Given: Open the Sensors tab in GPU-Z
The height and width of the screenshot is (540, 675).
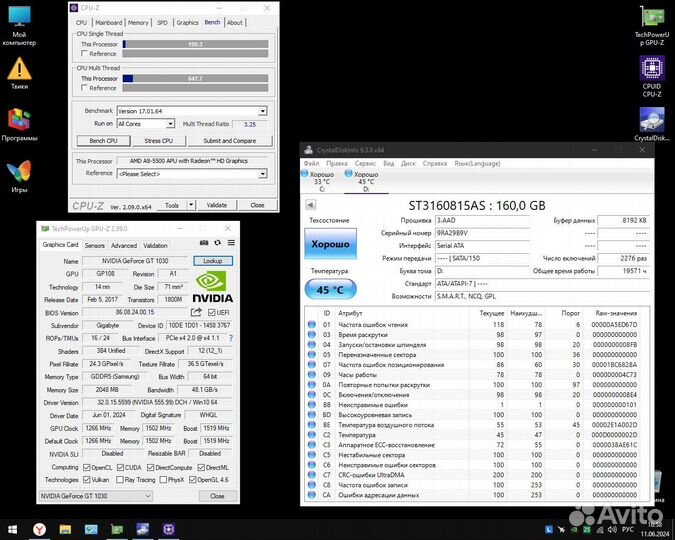Looking at the screenshot, I should tap(94, 245).
